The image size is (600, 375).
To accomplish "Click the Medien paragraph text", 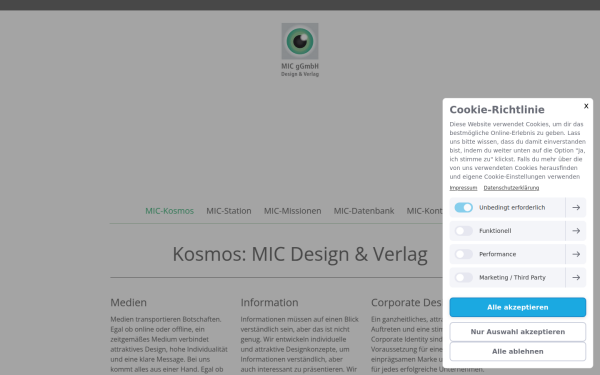I will point(169,344).
